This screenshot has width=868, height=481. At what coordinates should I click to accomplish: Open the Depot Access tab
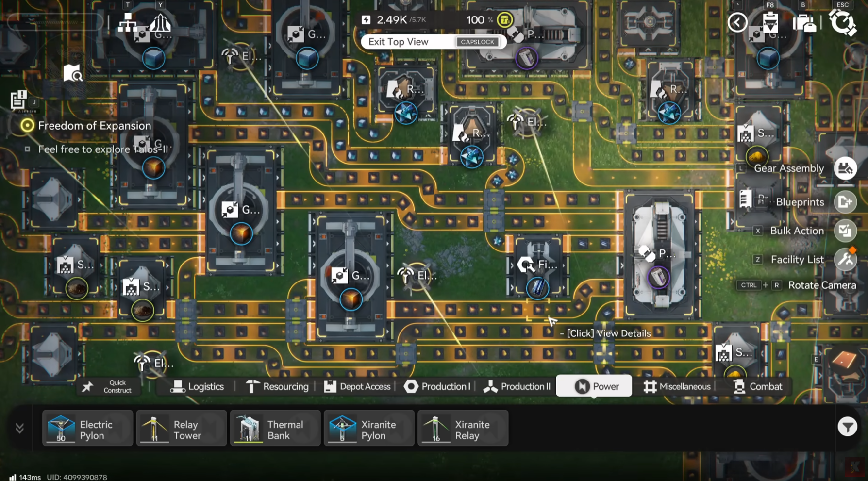pos(357,386)
